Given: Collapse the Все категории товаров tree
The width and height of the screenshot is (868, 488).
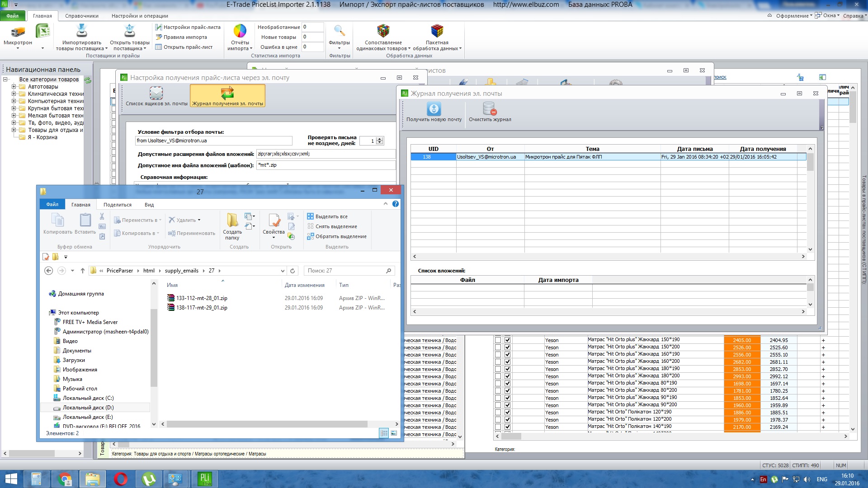Looking at the screenshot, I should click(x=5, y=80).
